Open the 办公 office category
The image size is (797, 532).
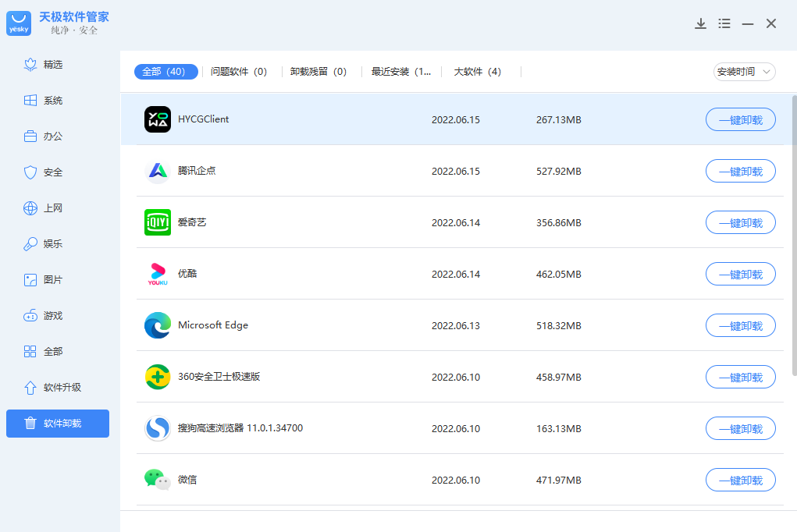pos(43,137)
